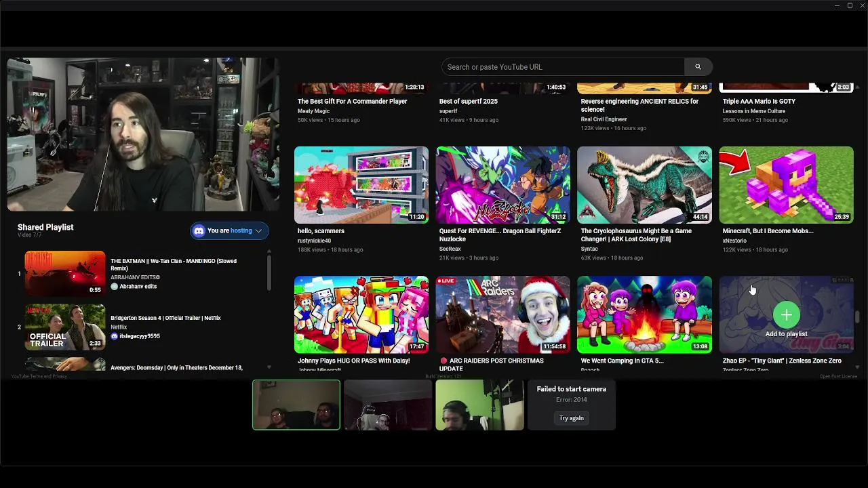Open Dragon Ball FighterZ Nuzlocke thumbnail
This screenshot has width=868, height=488.
coord(503,184)
